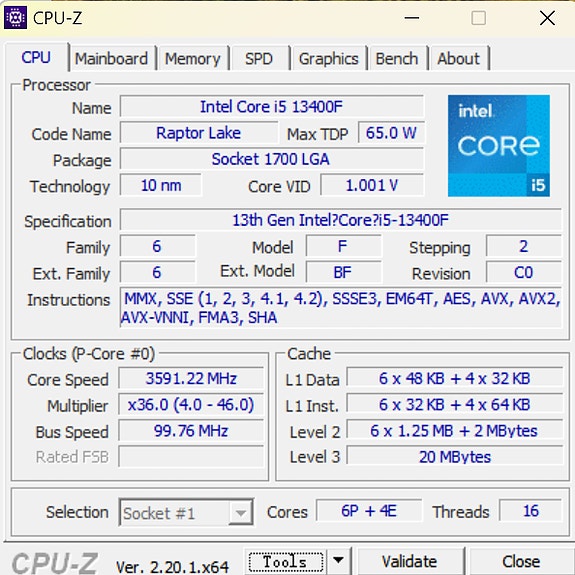Open the Graphics tab
The image size is (575, 575).
coord(329,59)
